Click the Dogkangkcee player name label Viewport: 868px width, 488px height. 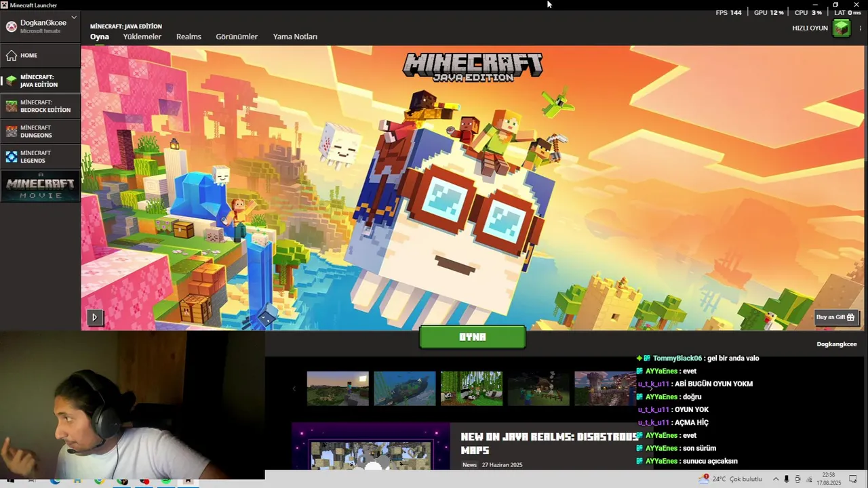(x=837, y=344)
